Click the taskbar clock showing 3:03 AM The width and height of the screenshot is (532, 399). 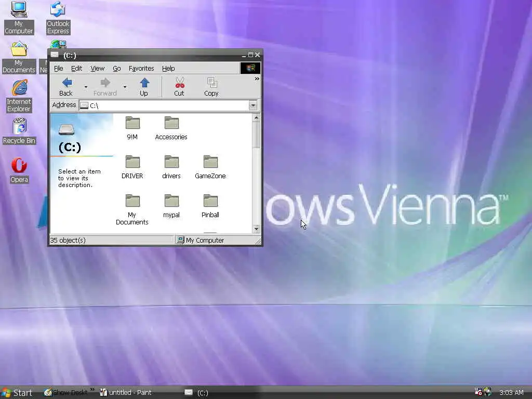click(x=511, y=393)
